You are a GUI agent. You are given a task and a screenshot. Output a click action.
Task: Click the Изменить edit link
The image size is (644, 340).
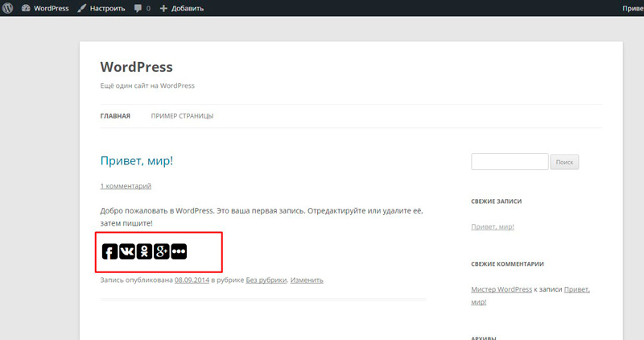307,280
